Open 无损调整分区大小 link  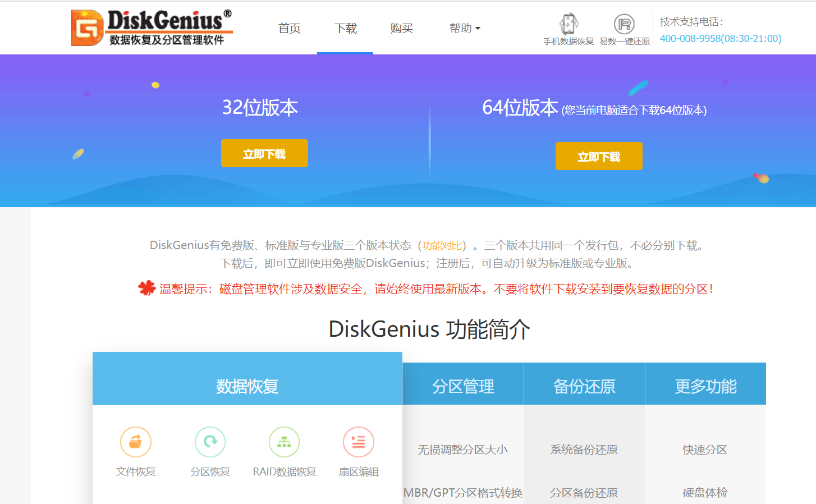(x=462, y=450)
